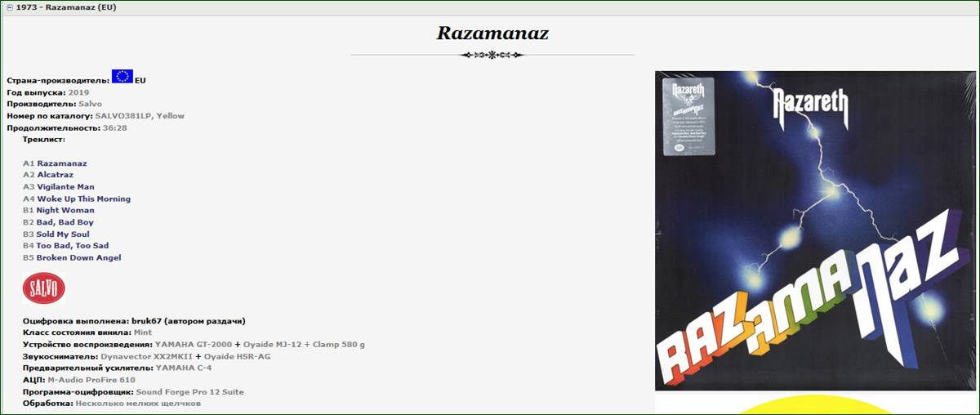Select track B3 Sold My Soul
The image size is (980, 415).
[x=56, y=234]
